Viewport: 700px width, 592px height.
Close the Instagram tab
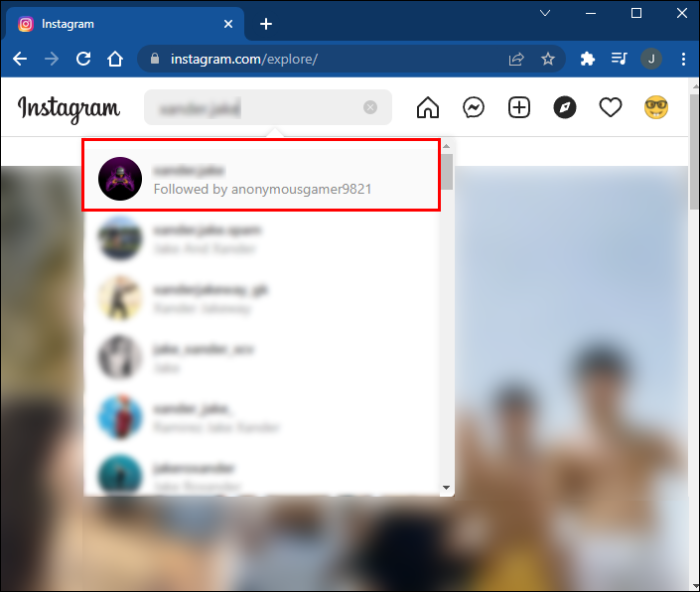click(228, 24)
